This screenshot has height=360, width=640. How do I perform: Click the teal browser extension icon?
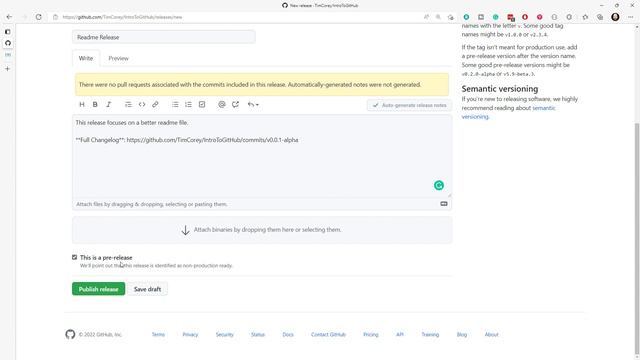coord(466,17)
